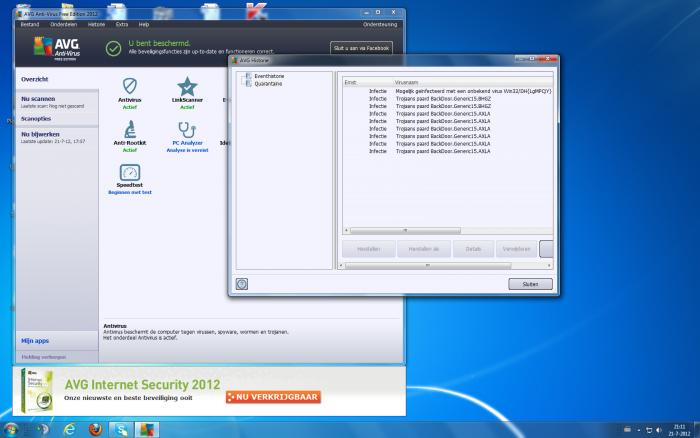Open the Onderdelen menu
700x438 pixels.
[x=63, y=25]
